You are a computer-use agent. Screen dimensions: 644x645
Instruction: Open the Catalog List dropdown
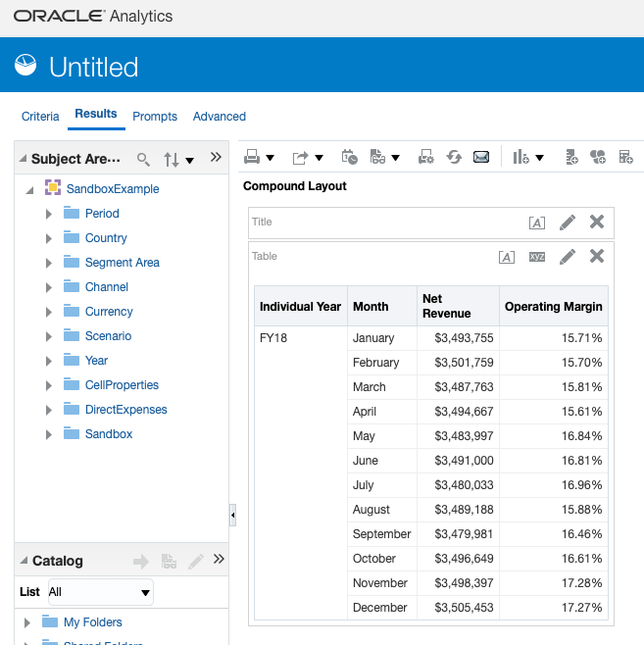click(100, 592)
